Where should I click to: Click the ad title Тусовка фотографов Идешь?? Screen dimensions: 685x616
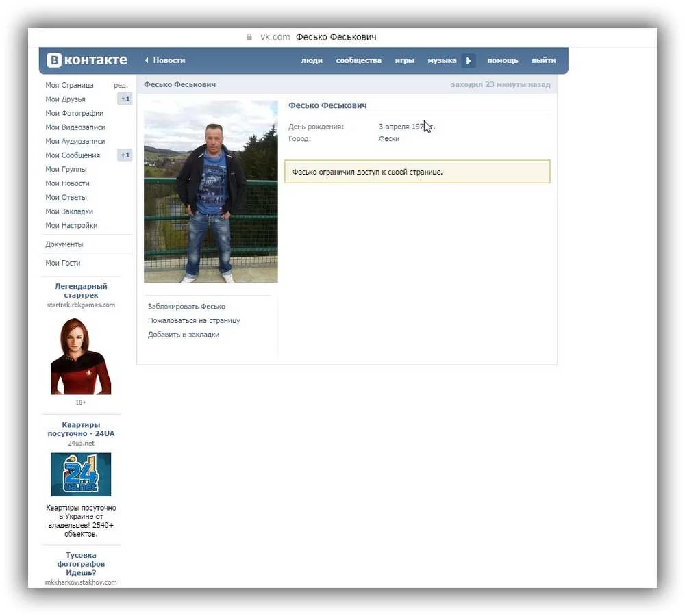click(81, 563)
